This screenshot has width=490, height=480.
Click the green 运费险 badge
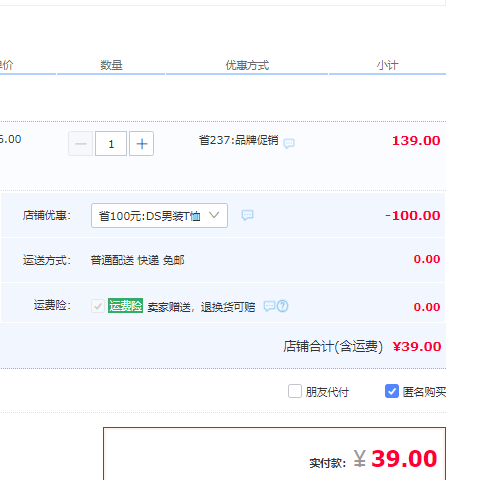[x=125, y=306]
